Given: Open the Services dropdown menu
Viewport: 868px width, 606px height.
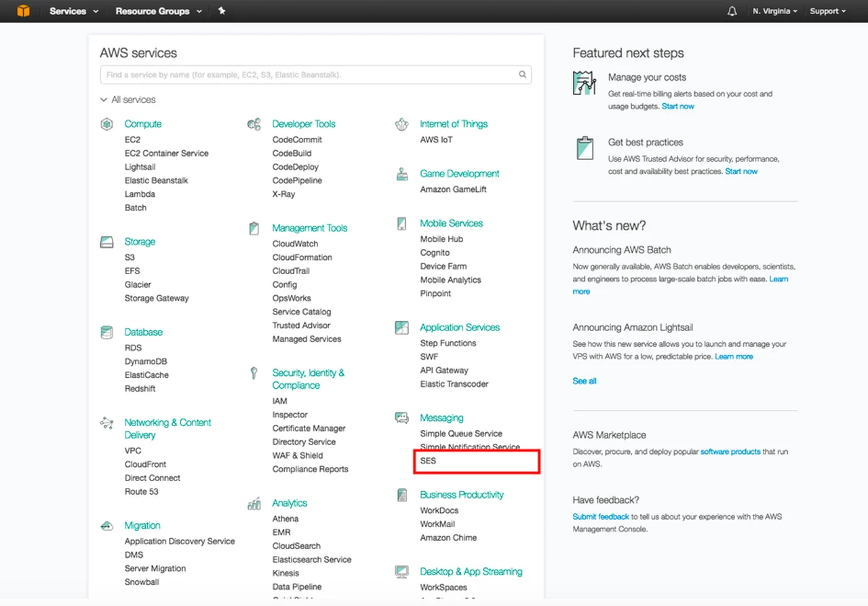Looking at the screenshot, I should point(73,12).
